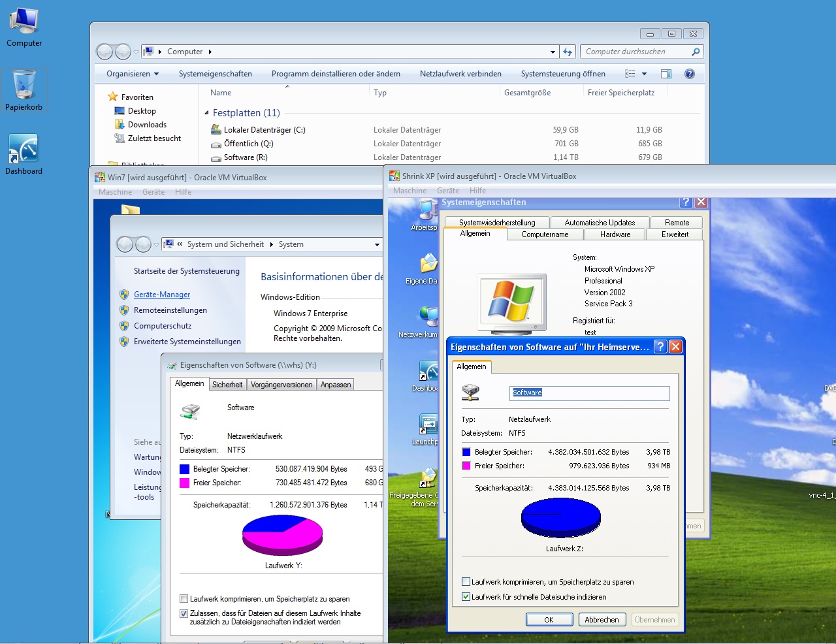
Task: Open the Organisieren dropdown menu
Action: point(133,74)
